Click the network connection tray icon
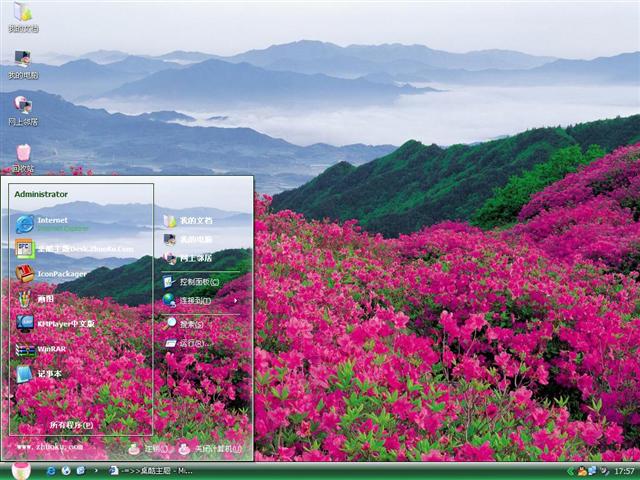This screenshot has width=640, height=480. point(592,471)
